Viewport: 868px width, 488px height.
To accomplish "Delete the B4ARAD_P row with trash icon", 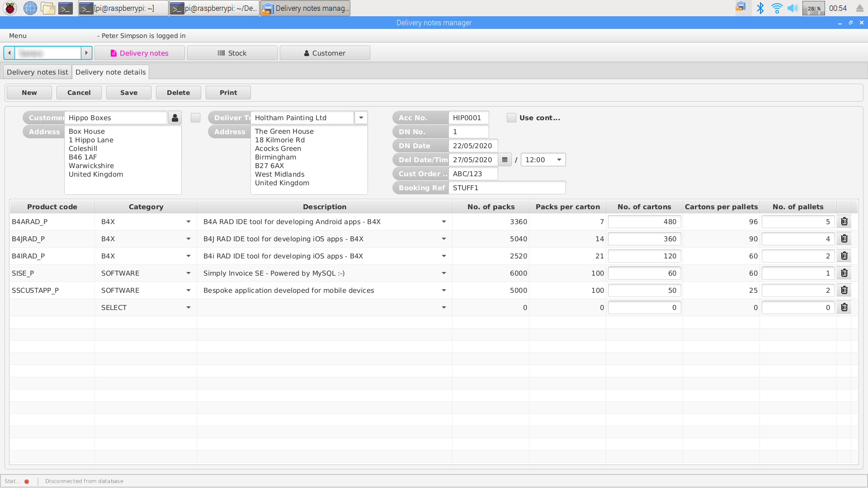I will pos(844,221).
